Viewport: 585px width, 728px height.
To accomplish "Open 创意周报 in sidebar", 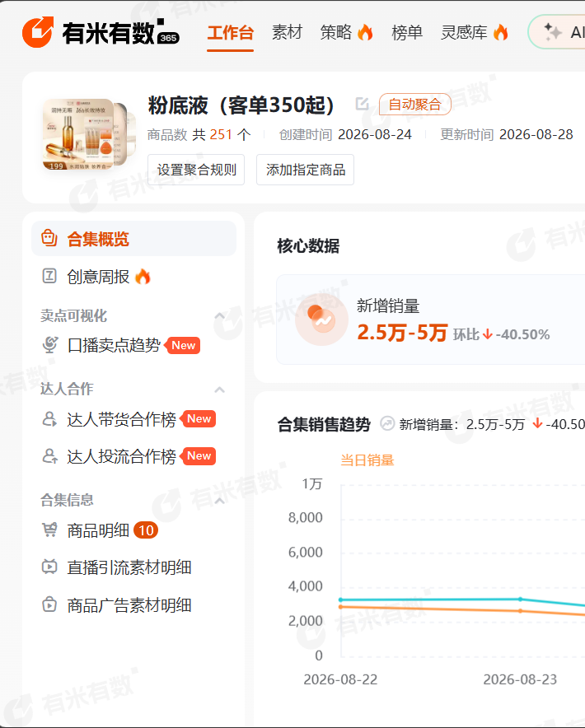I will pyautogui.click(x=97, y=277).
